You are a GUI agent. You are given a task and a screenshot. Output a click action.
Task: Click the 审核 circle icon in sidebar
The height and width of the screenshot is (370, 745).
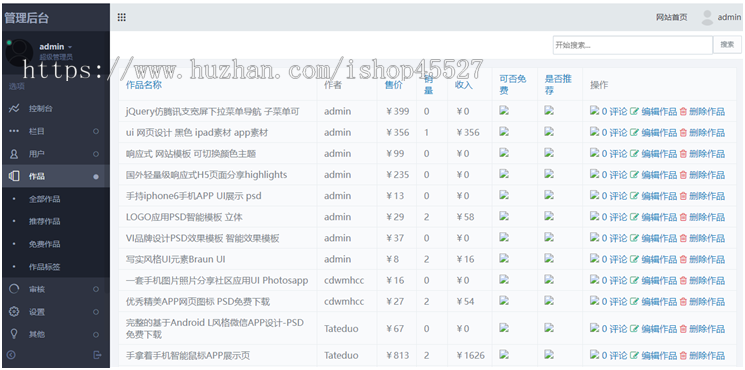(x=14, y=289)
